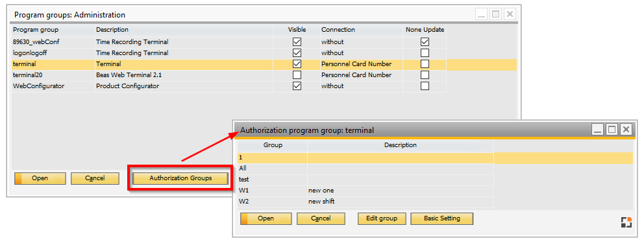Image resolution: width=644 pixels, height=245 pixels.
Task: Click 'new shift' description cell
Action: [401, 202]
